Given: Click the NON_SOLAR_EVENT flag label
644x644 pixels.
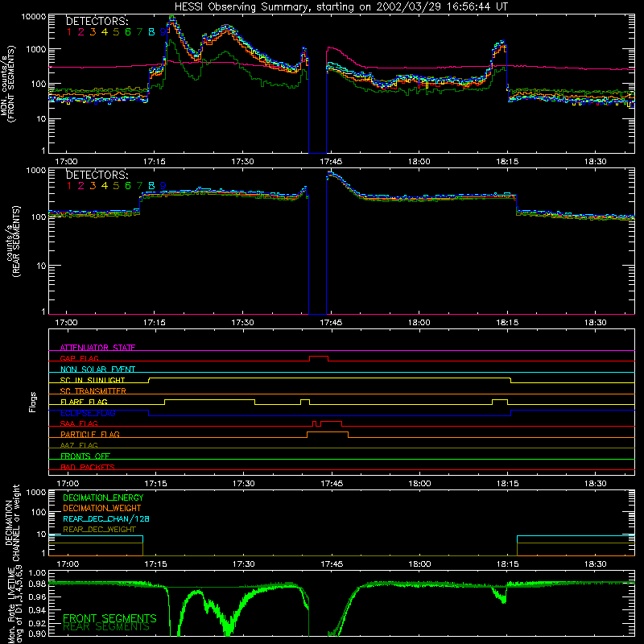Looking at the screenshot, I should [97, 369].
